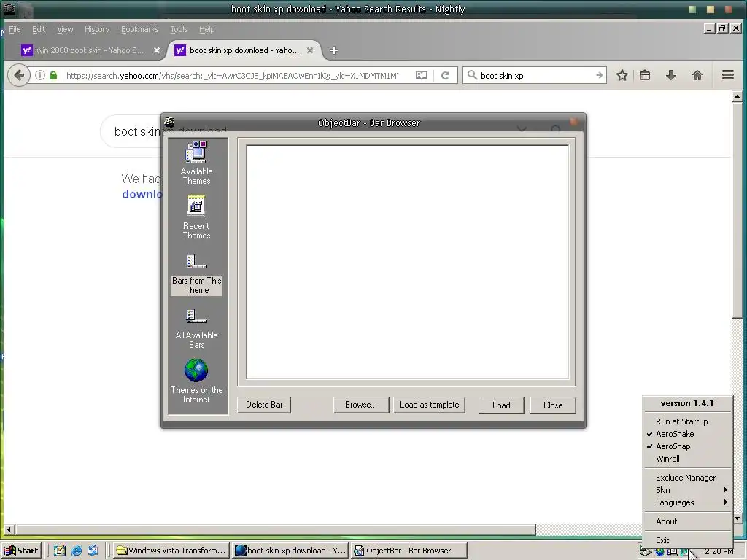Viewport: 747px width, 560px height.
Task: Click third quick launch icon beside Internet Explorer
Action: [93, 551]
